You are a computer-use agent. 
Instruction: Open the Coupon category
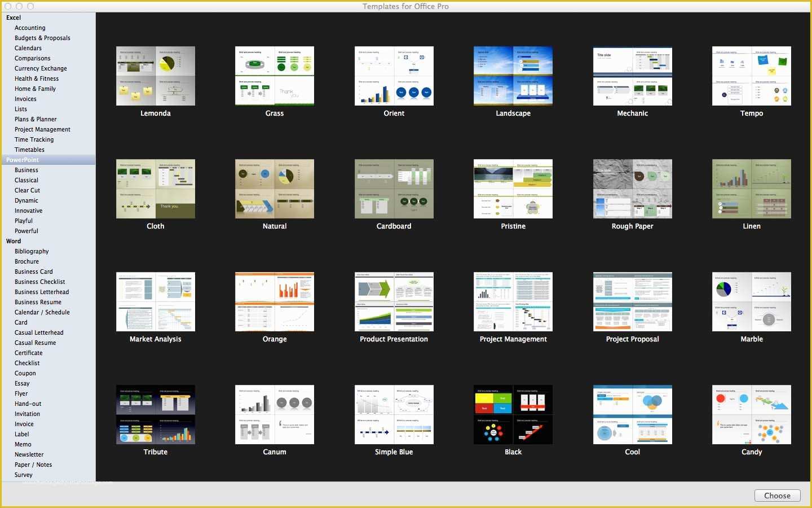[25, 373]
